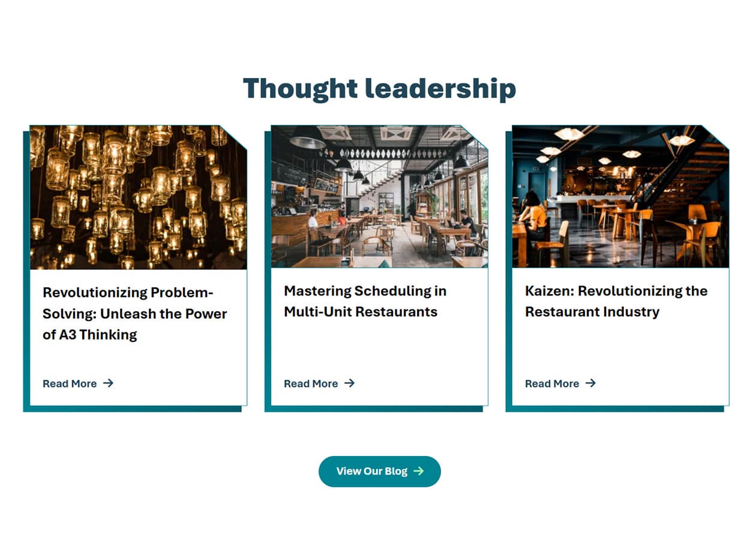The height and width of the screenshot is (558, 756).
Task: Open the Revolutionizing Problem-Solving article title
Action: [x=134, y=314]
